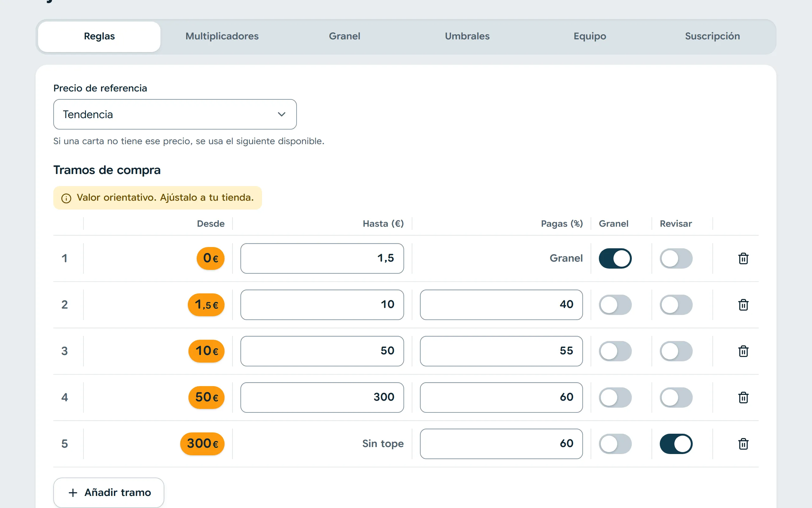Click the Pagas (%) column header
Image resolution: width=812 pixels, height=508 pixels.
(562, 224)
